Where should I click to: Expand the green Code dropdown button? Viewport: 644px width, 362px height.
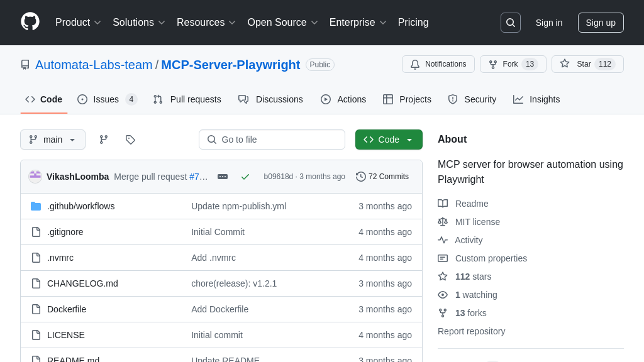389,140
